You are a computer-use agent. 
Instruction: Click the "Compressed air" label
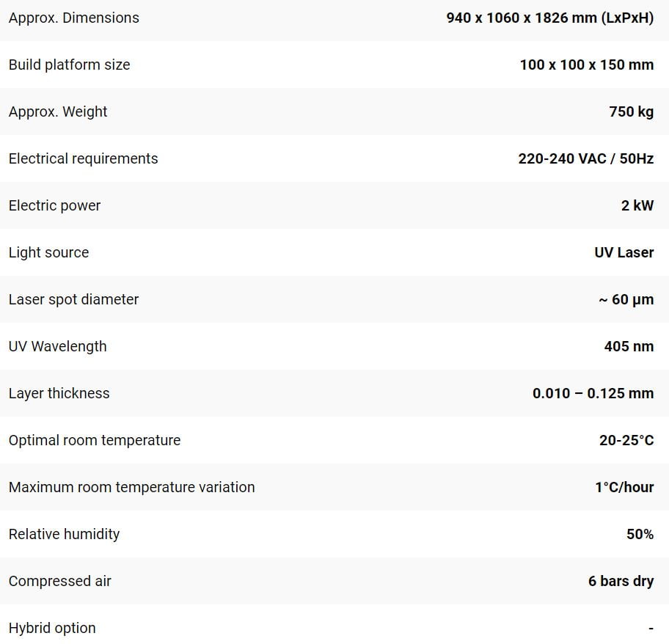click(x=59, y=581)
